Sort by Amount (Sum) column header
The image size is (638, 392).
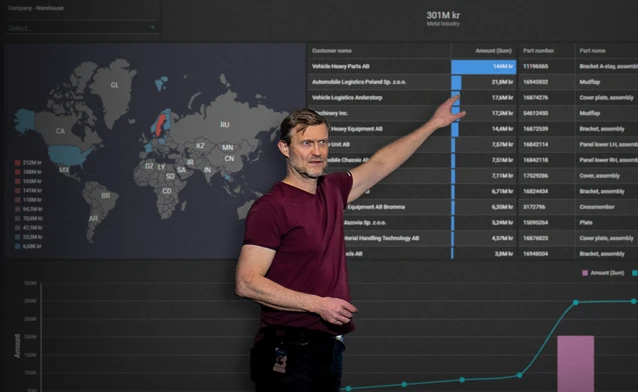[x=493, y=51]
